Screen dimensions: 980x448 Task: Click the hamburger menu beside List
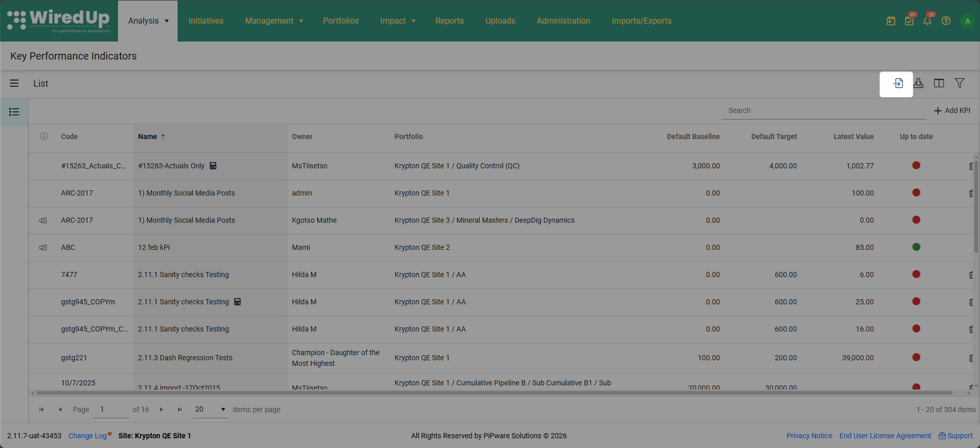pyautogui.click(x=14, y=83)
